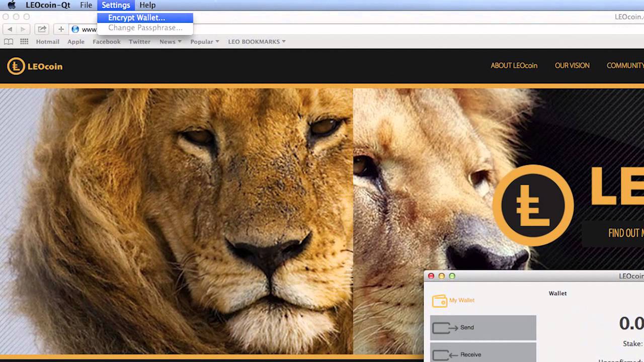Click the Stake: label in wallet

(632, 344)
